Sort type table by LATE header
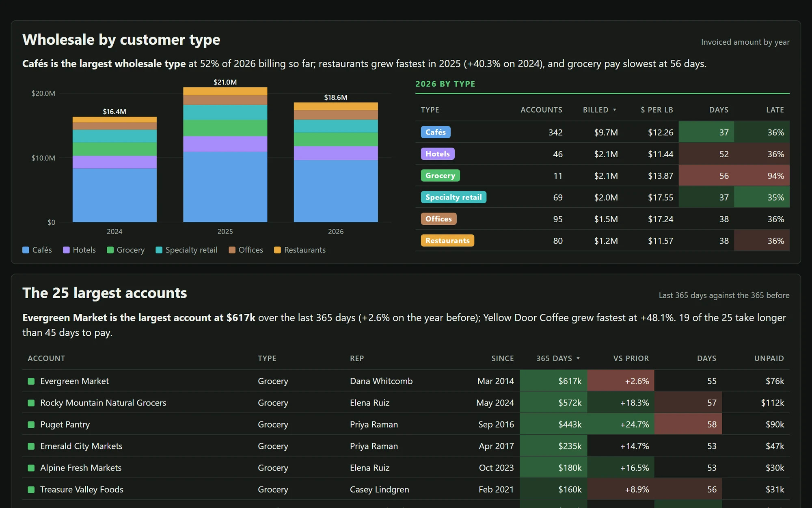 [775, 110]
